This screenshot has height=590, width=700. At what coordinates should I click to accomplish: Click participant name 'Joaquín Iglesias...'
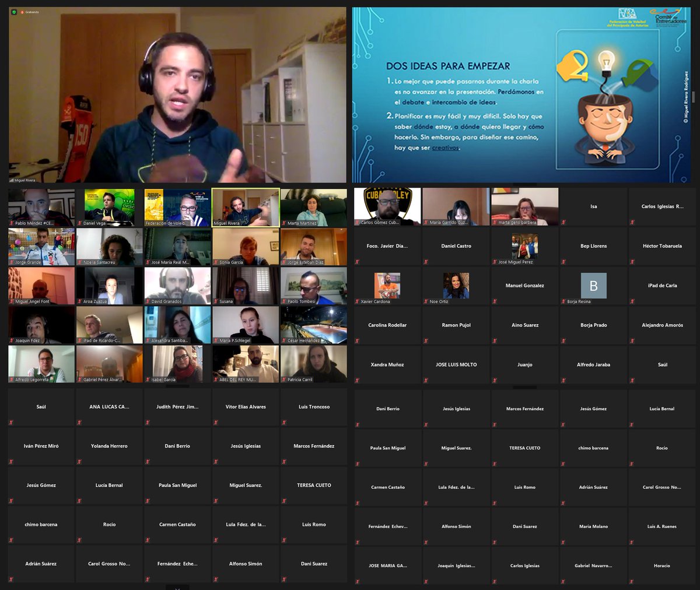pyautogui.click(x=456, y=566)
